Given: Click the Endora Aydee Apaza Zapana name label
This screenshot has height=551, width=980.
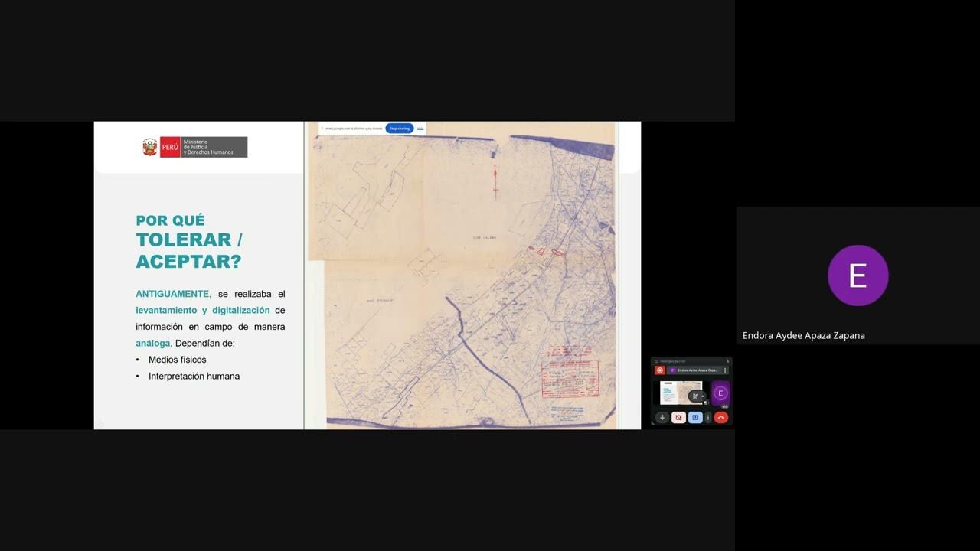Looking at the screenshot, I should (x=804, y=335).
